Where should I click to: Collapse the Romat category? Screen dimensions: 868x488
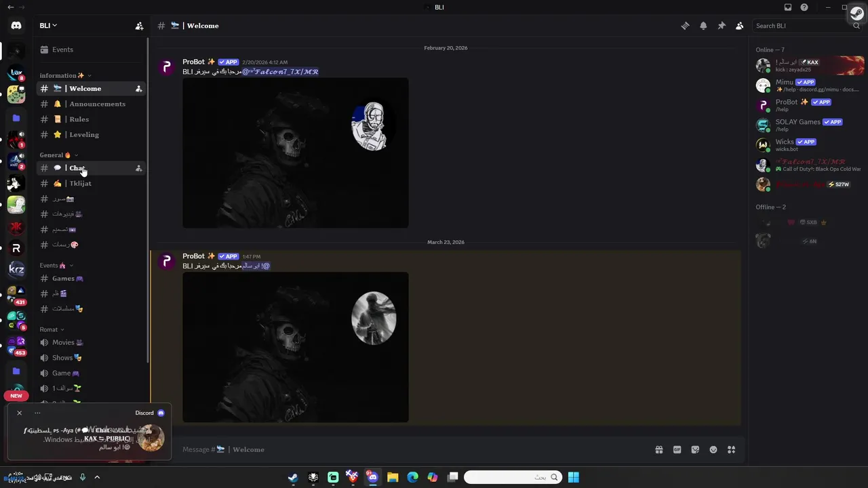pyautogui.click(x=52, y=329)
